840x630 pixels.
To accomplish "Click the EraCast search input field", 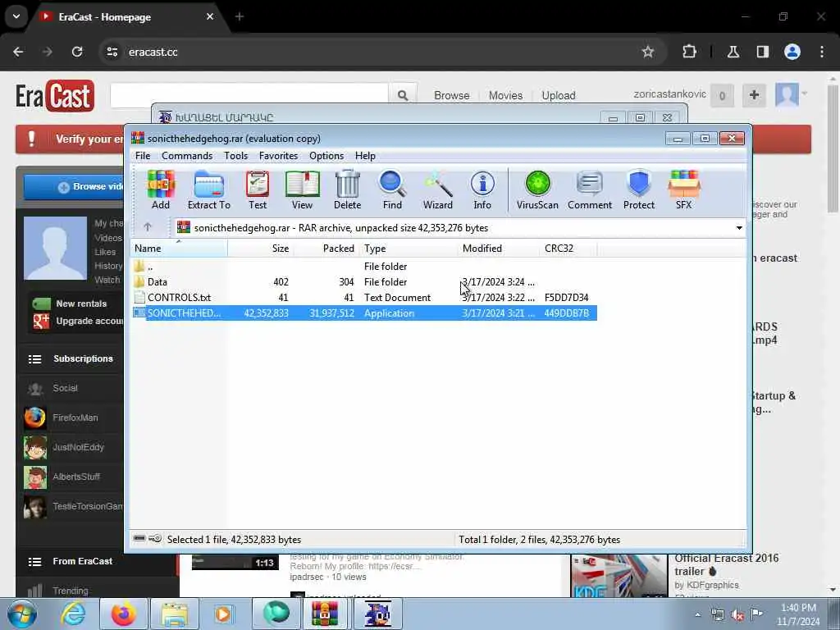I will tap(249, 95).
